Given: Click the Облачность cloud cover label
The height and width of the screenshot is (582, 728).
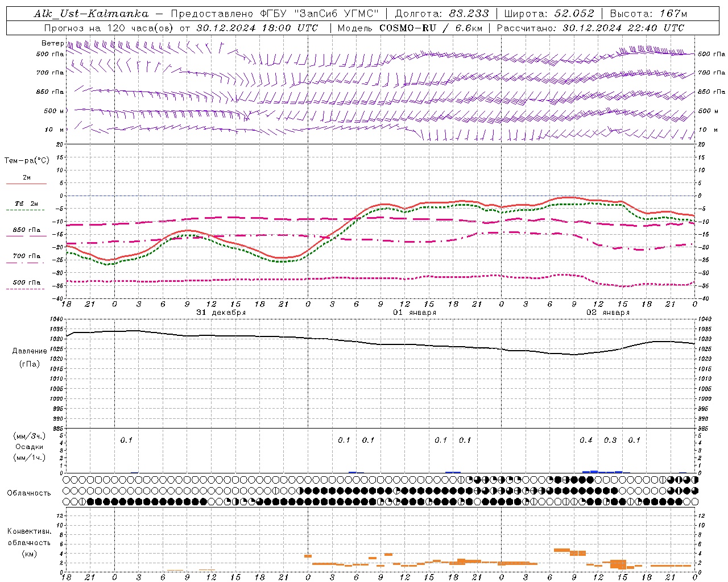Looking at the screenshot, I should pos(29,493).
